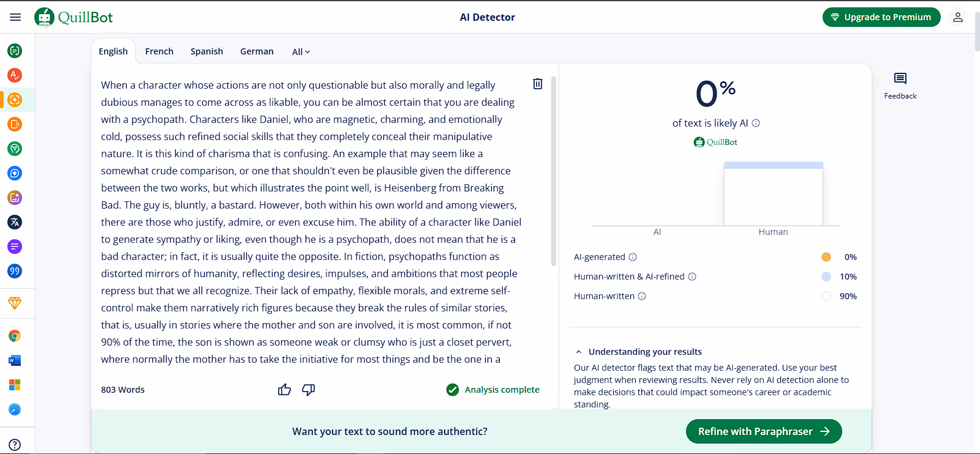
Task: Show info for AI-generated category
Action: tap(633, 257)
